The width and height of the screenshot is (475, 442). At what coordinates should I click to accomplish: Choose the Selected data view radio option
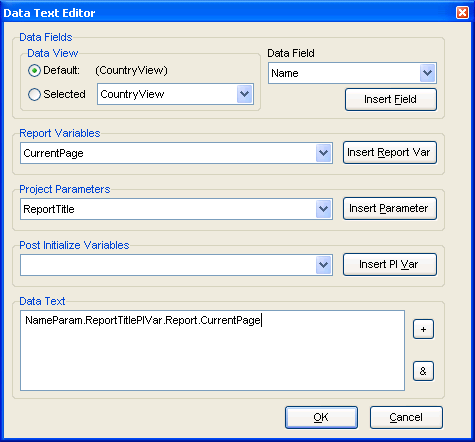34,94
